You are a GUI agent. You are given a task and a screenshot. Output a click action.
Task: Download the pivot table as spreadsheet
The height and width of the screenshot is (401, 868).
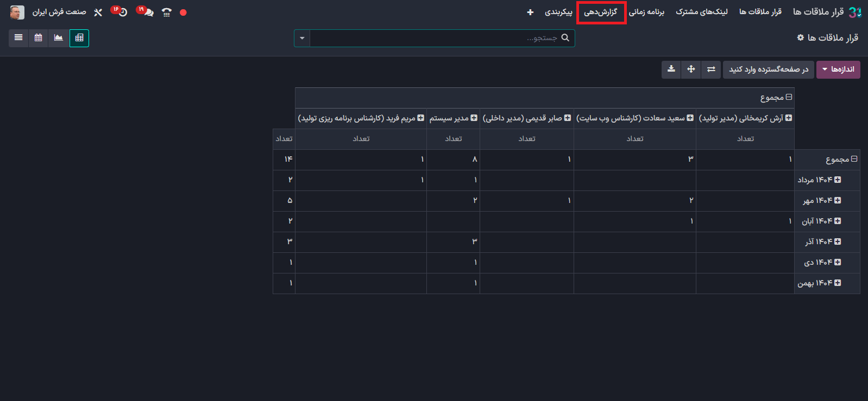point(671,69)
